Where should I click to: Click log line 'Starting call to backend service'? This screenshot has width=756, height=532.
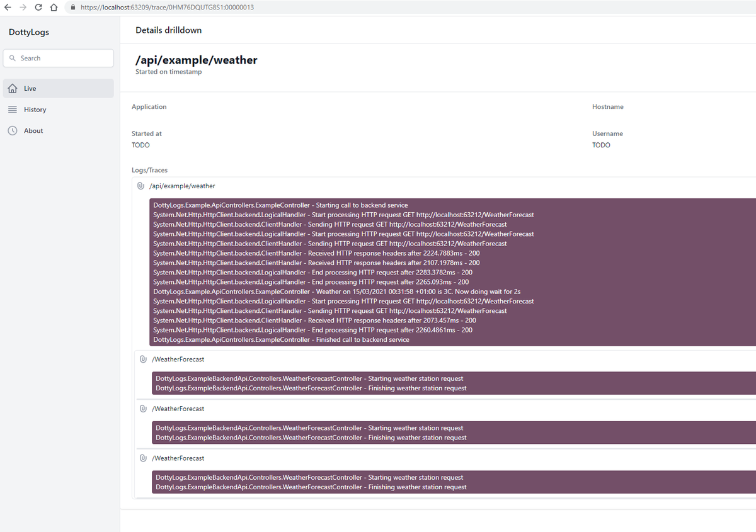point(280,205)
